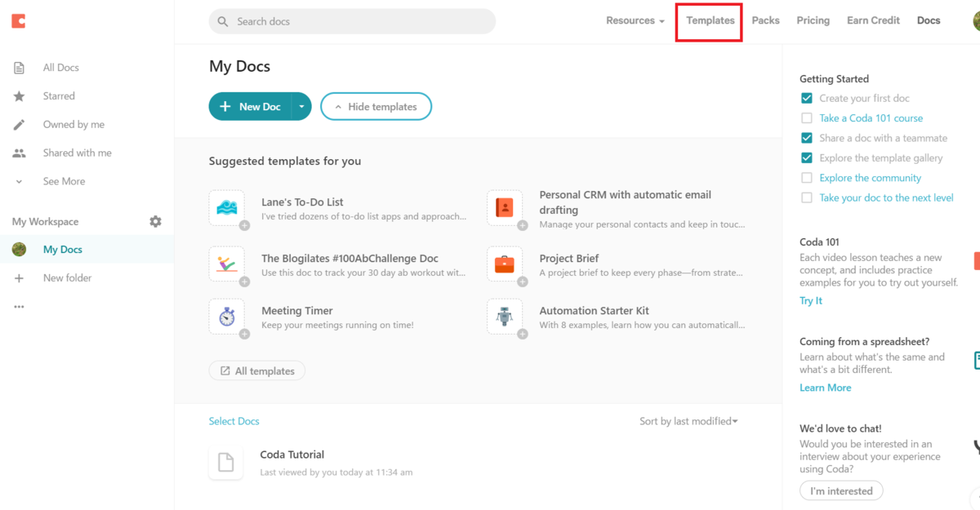Open Meeting Timer template title
980x510 pixels.
[x=297, y=311]
